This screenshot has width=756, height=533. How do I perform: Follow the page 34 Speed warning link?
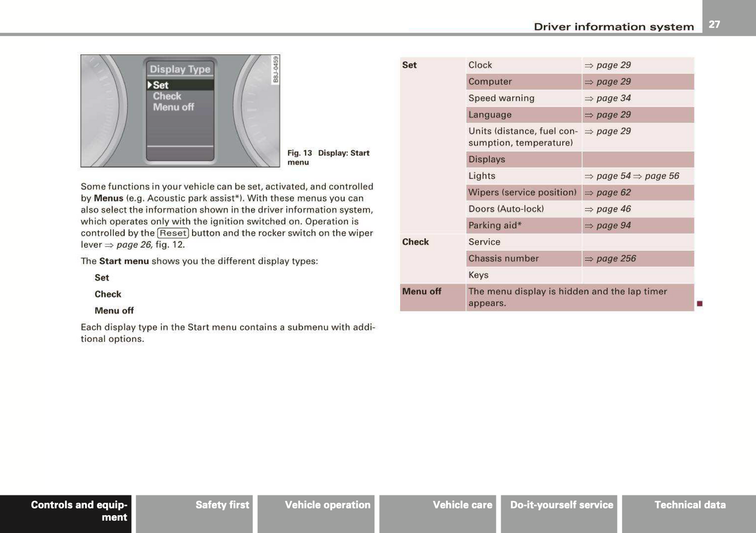(x=608, y=98)
